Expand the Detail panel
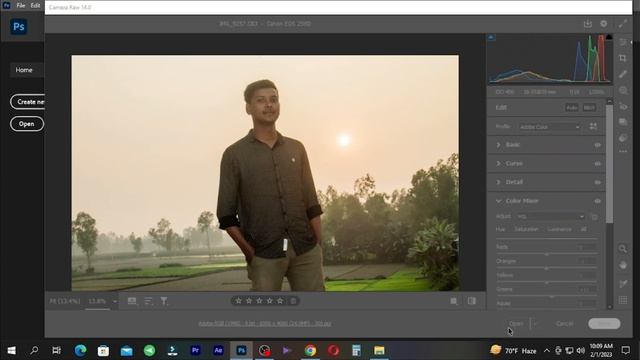This screenshot has width=640, height=360. (x=498, y=182)
